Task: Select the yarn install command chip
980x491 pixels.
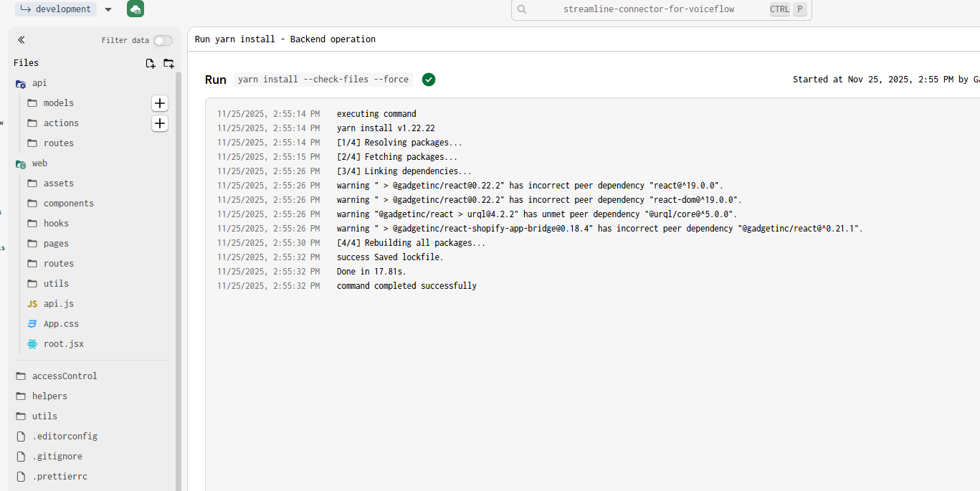Action: pos(323,80)
